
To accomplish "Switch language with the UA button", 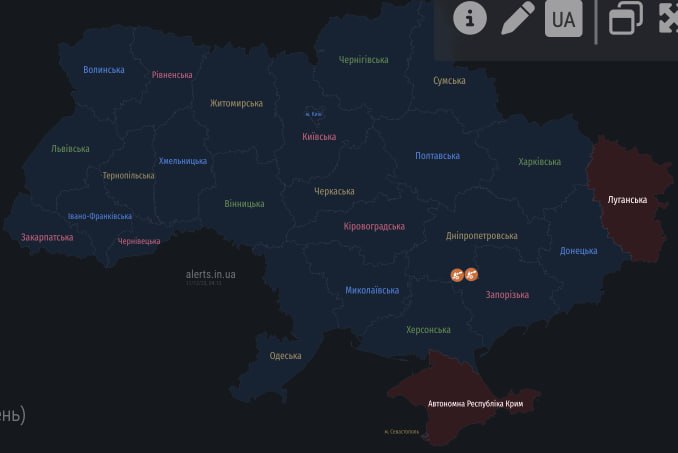I will [563, 19].
